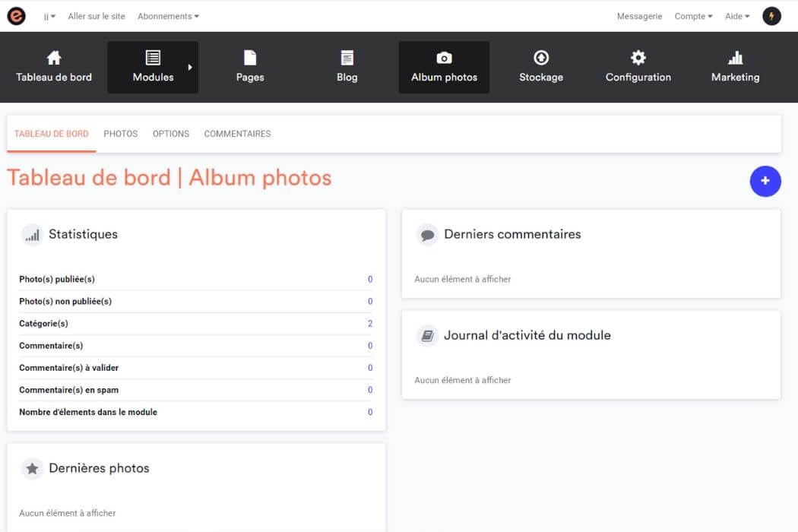Open Messagerie from the top bar
The image size is (798, 532).
point(639,15)
